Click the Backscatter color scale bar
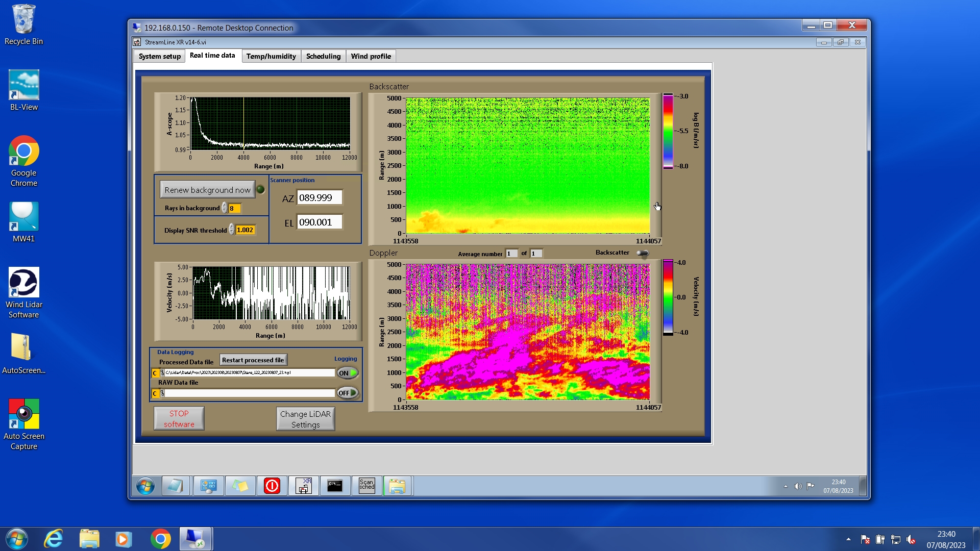 (668, 131)
